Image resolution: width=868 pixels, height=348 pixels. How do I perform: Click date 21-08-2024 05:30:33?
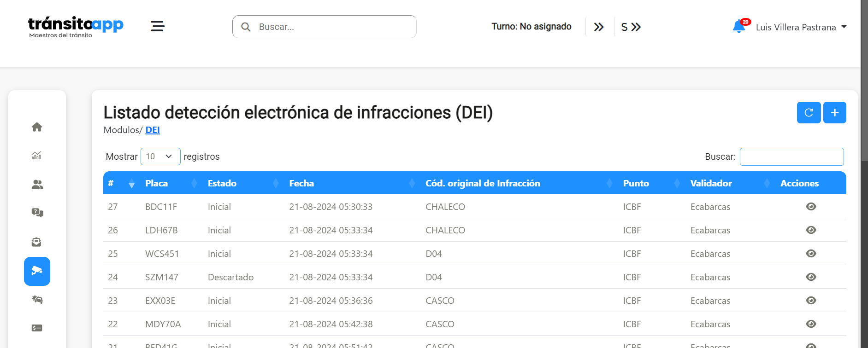(x=331, y=207)
